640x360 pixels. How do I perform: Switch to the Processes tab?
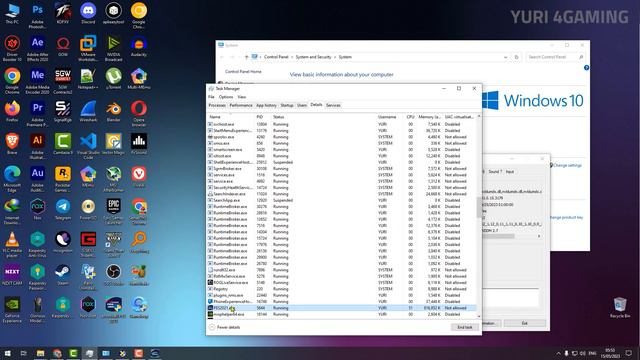pos(217,105)
